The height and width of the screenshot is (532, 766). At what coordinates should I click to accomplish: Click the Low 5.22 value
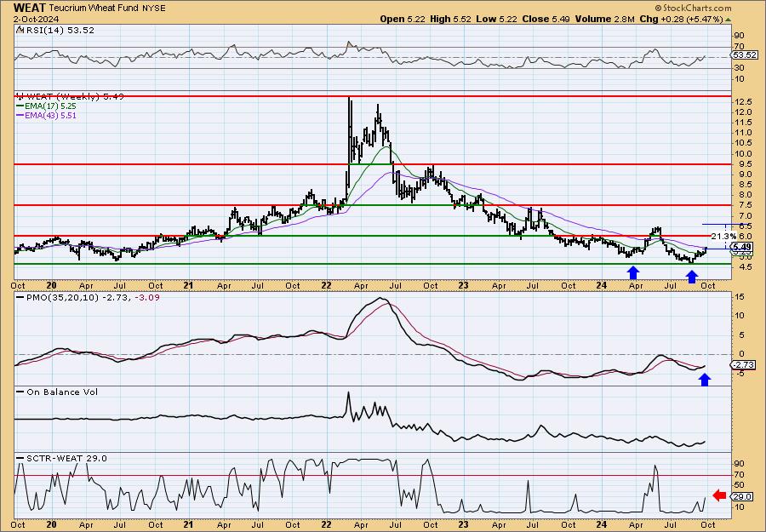[496, 19]
